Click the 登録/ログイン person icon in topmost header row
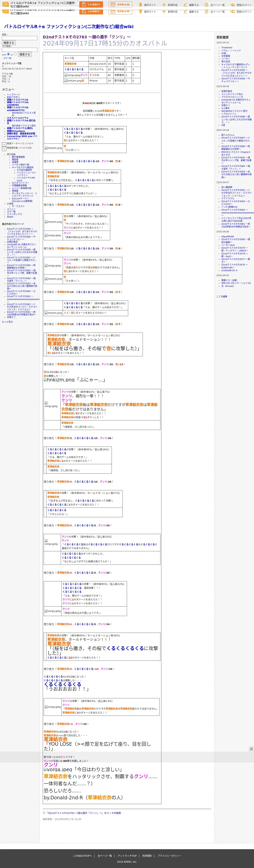Screen dimensions: 254x868 coord(232,5)
